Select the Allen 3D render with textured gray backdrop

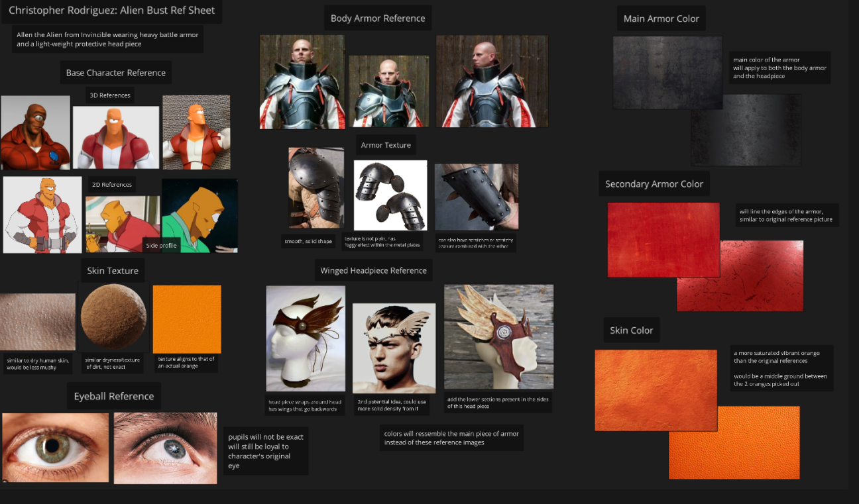pos(196,132)
